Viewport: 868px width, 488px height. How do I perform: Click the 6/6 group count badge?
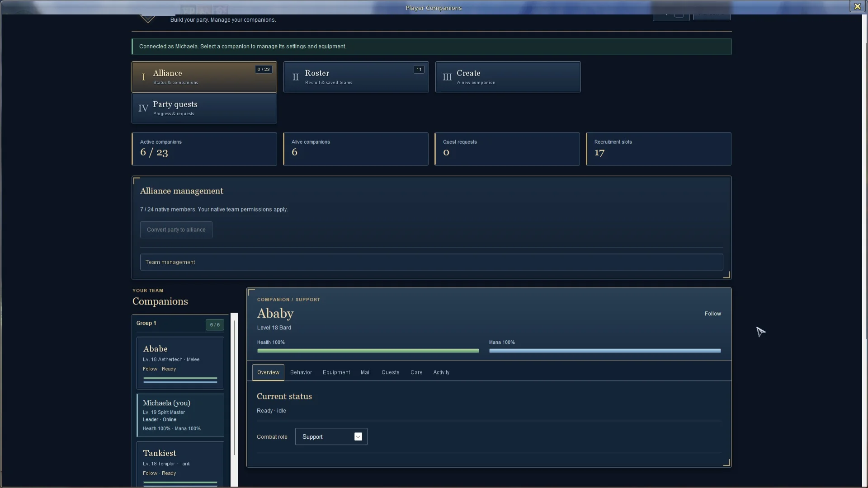pos(215,325)
